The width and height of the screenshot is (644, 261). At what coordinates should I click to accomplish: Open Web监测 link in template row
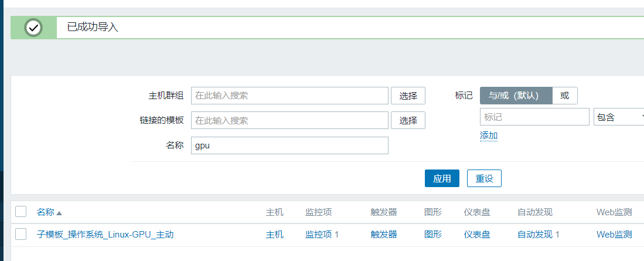(614, 235)
